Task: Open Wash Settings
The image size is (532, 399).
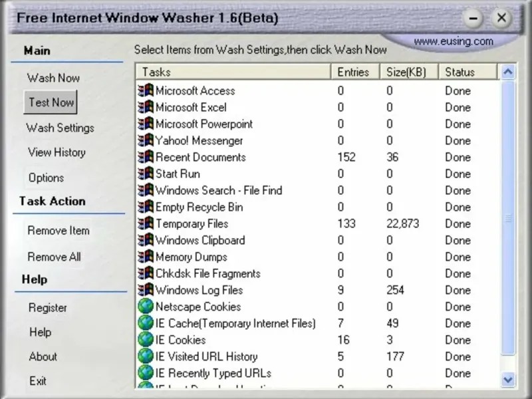Action: coord(60,128)
